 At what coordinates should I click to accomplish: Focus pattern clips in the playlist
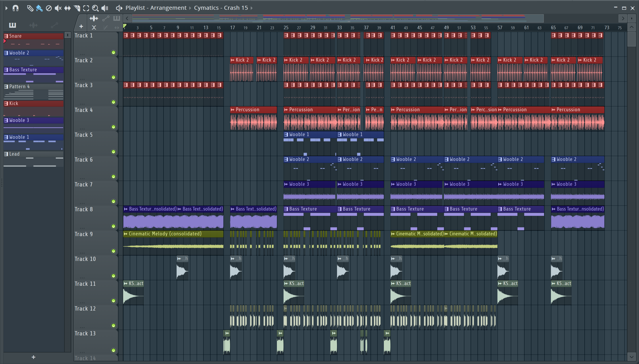(x=116, y=18)
